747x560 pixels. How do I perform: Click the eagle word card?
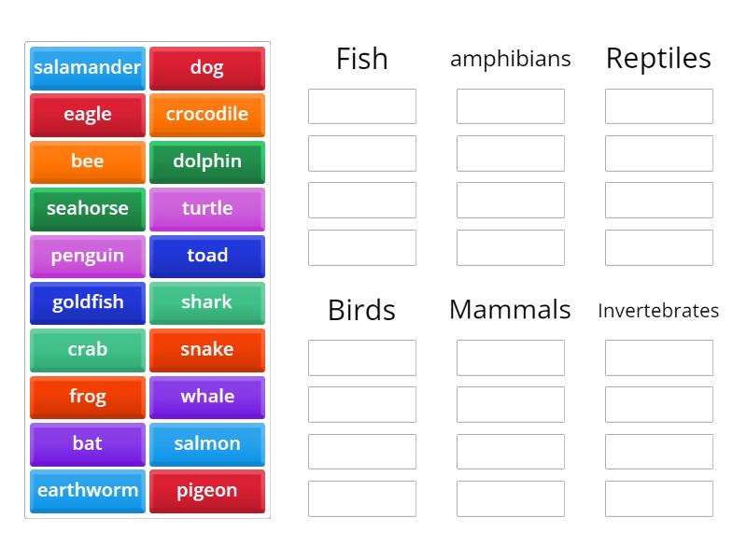point(87,115)
